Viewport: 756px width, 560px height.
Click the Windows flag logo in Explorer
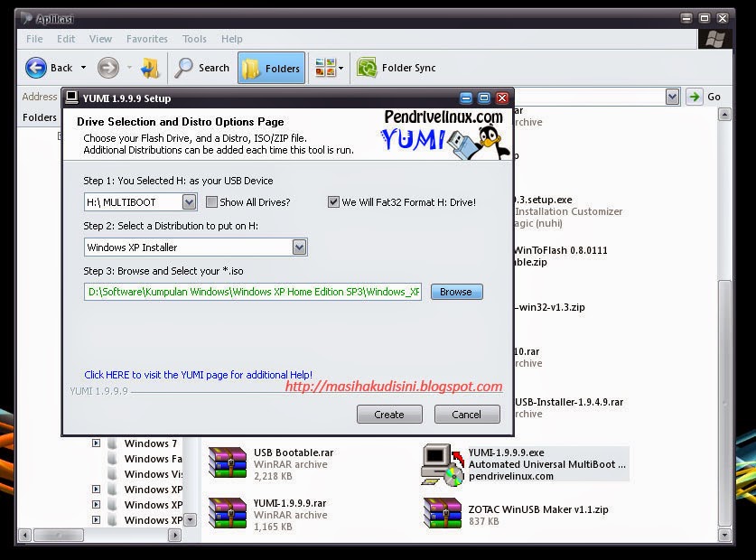715,40
